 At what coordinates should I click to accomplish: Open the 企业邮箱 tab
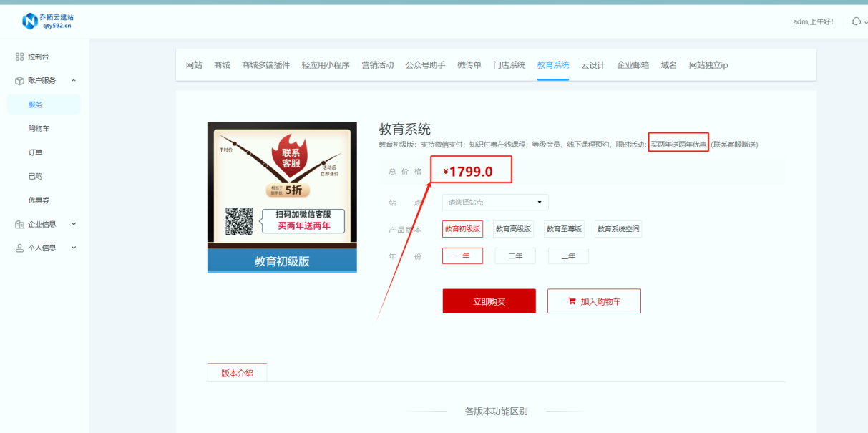click(x=633, y=65)
